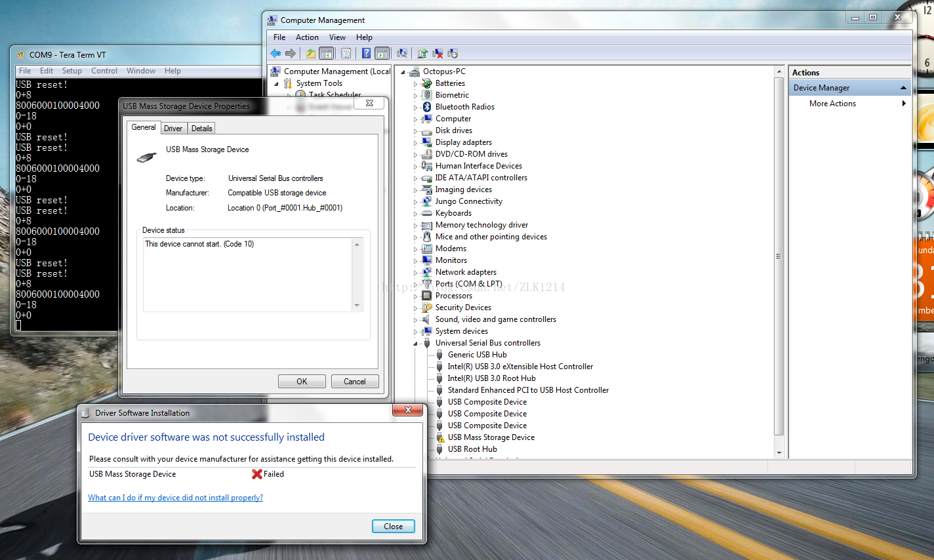Select the Bluetooth Radios icon
The image size is (934, 560).
pyautogui.click(x=427, y=107)
